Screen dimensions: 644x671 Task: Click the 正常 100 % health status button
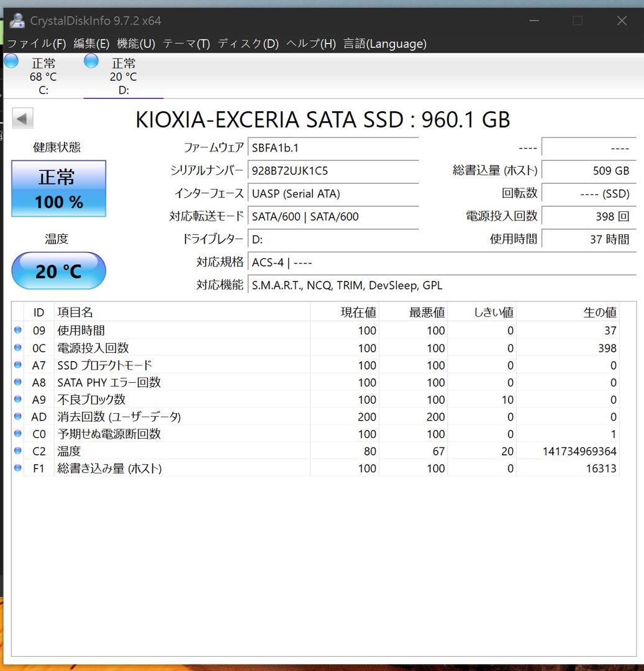[58, 189]
